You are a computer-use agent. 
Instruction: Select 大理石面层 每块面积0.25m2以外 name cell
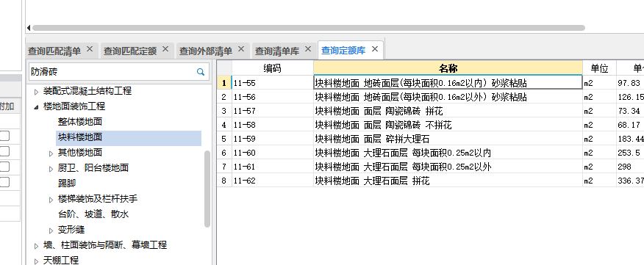(448, 167)
